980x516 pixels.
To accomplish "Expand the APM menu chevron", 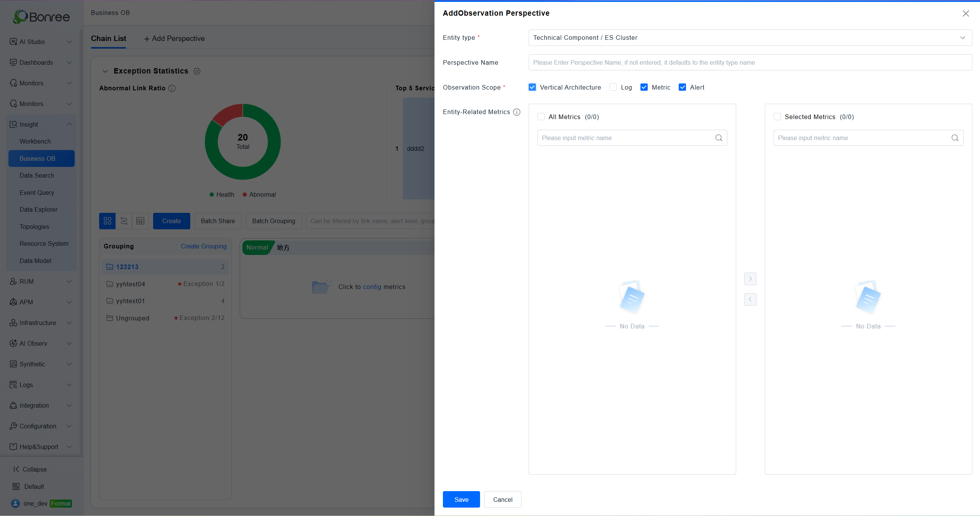I will [x=69, y=302].
